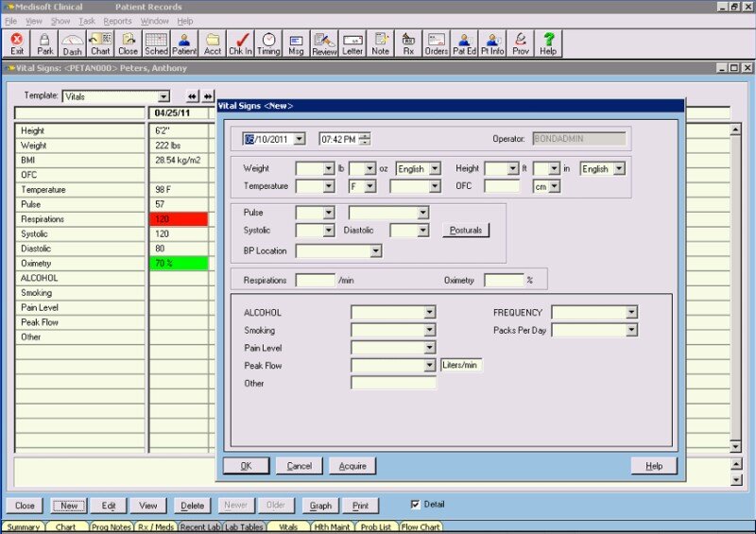This screenshot has height=534, width=756.
Task: Open the Dash dashboard icon
Action: (72, 43)
